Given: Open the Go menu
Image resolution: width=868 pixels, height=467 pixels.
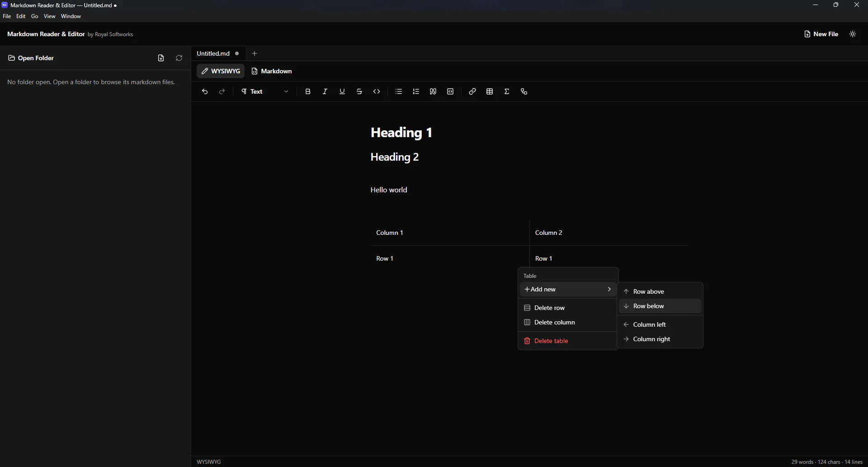Looking at the screenshot, I should [35, 16].
